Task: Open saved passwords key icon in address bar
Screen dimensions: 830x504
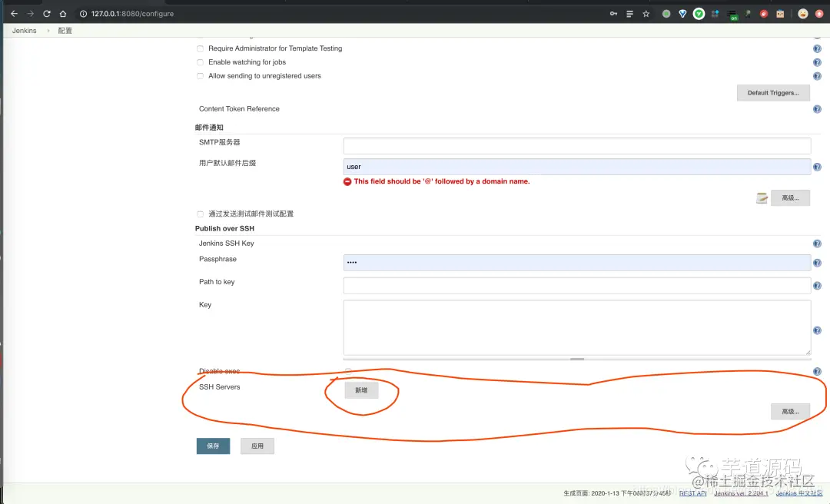Action: 613,14
